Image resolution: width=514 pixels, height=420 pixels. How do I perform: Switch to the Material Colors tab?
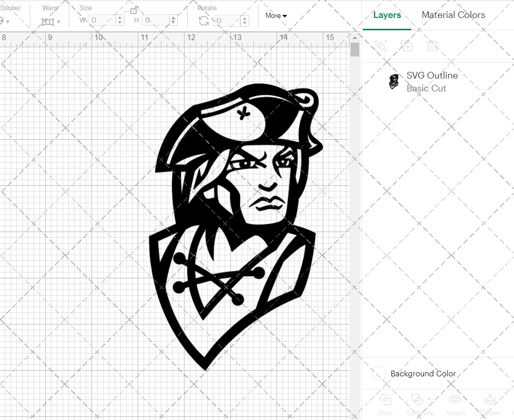tap(453, 15)
